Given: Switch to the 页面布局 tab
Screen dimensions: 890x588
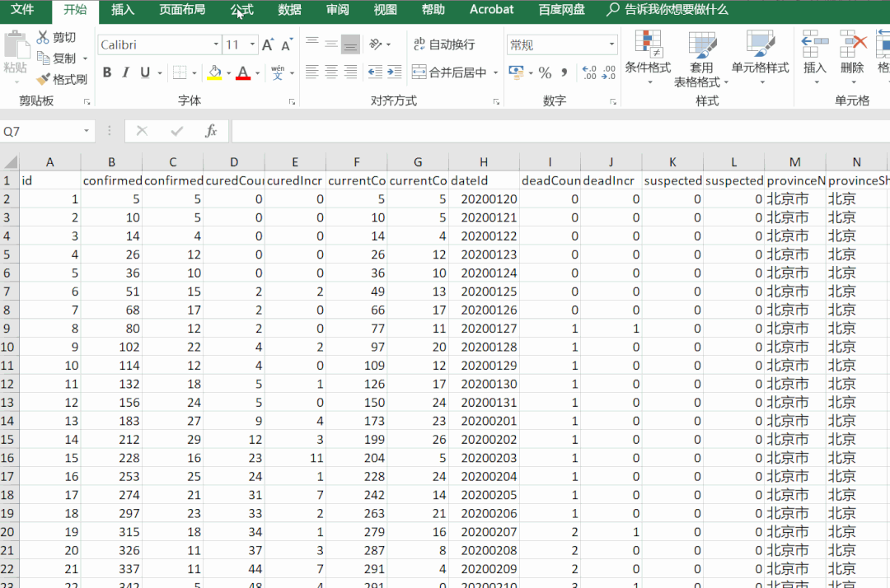Looking at the screenshot, I should pos(182,10).
